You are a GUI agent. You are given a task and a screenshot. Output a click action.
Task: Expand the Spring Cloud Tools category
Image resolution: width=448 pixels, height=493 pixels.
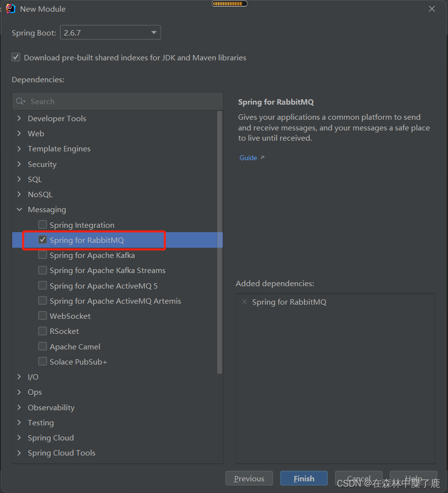19,453
